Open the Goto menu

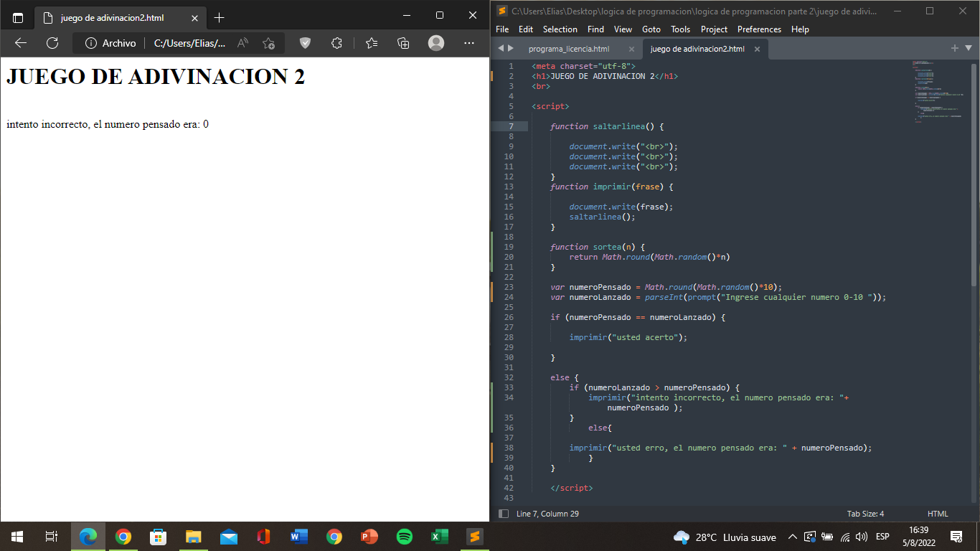click(651, 29)
